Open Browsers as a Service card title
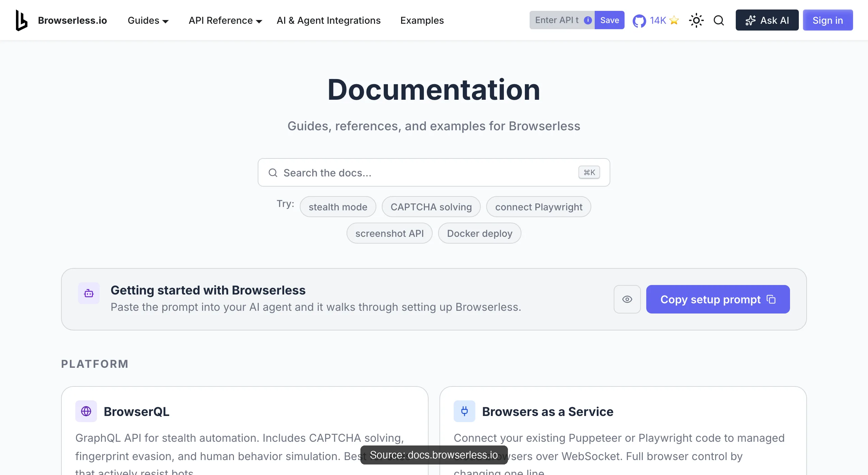 point(548,412)
